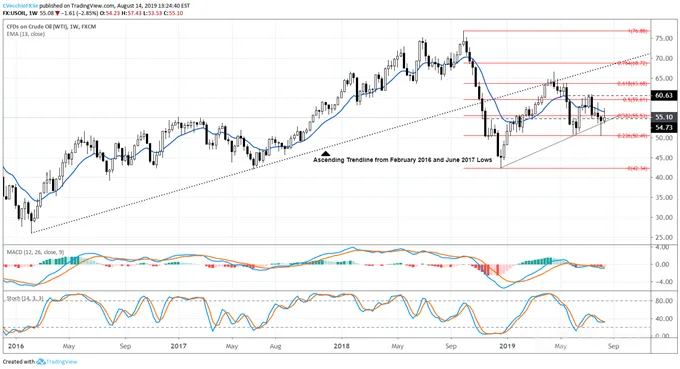This screenshot has height=369, width=680.
Task: Click the 2016 label on time axis
Action: point(16,346)
